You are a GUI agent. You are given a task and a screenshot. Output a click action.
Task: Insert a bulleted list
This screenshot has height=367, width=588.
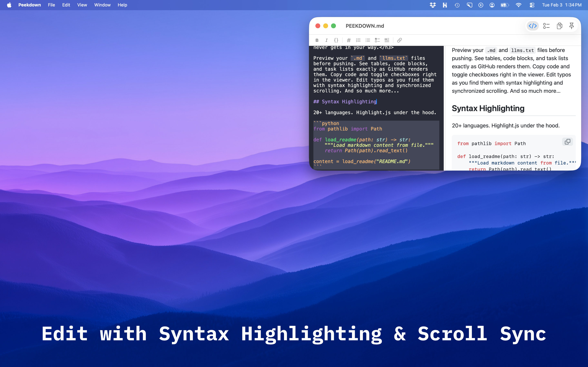click(x=368, y=40)
